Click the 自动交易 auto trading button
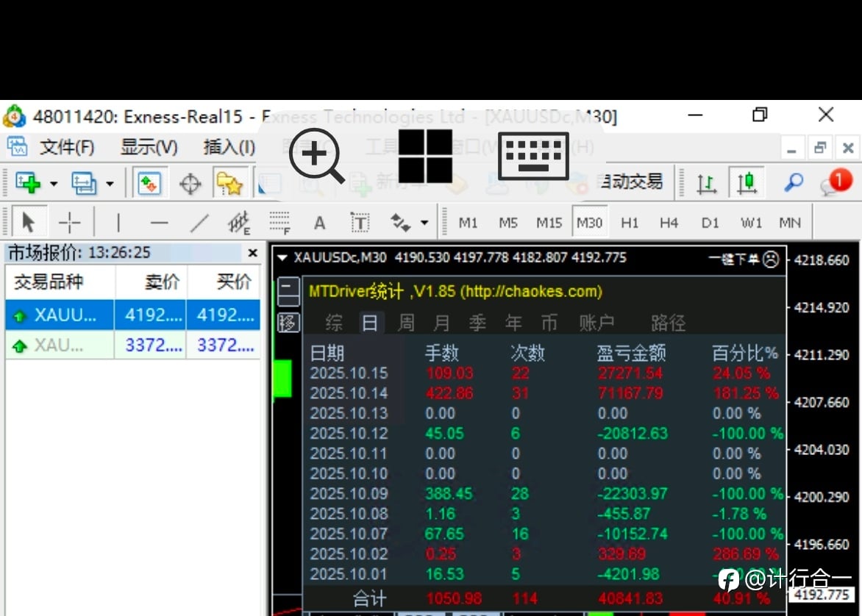The height and width of the screenshot is (616, 862). pos(633,182)
